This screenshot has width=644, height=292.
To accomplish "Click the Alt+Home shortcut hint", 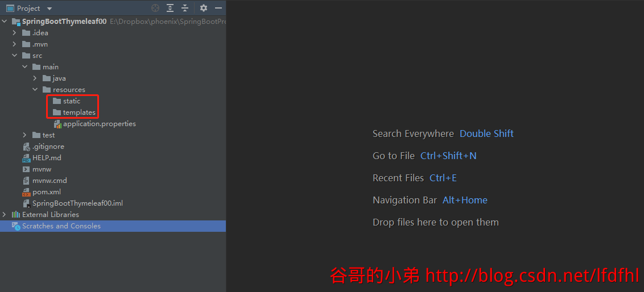I will tap(465, 200).
